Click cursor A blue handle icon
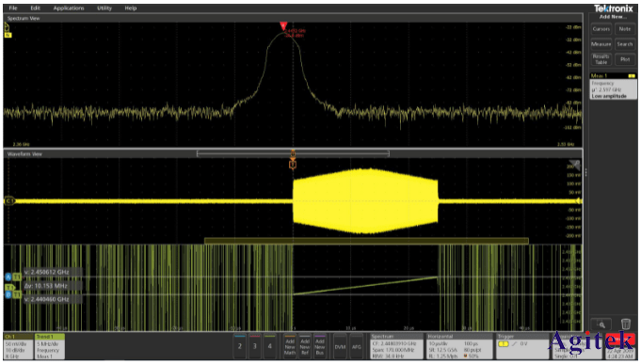Image resolution: width=641 pixels, height=364 pixels. point(8,277)
